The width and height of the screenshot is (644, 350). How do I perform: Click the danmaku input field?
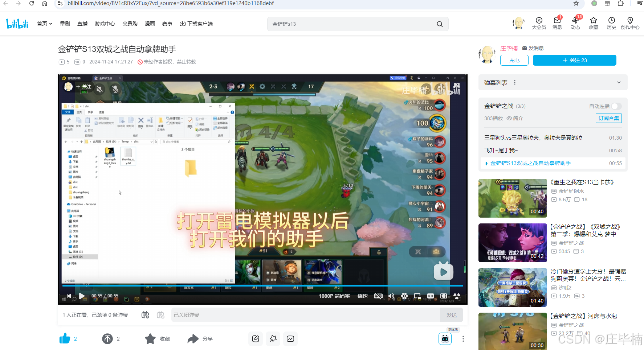pos(306,315)
